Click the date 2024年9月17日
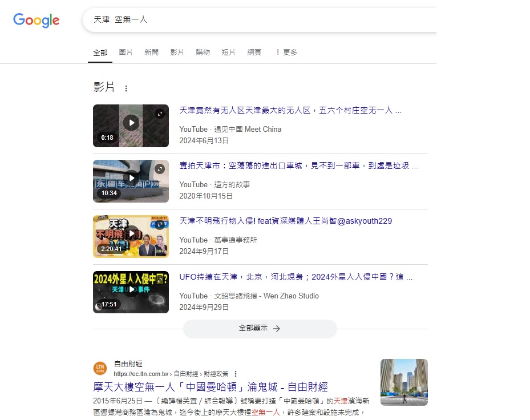This screenshot has width=530, height=420. point(204,252)
